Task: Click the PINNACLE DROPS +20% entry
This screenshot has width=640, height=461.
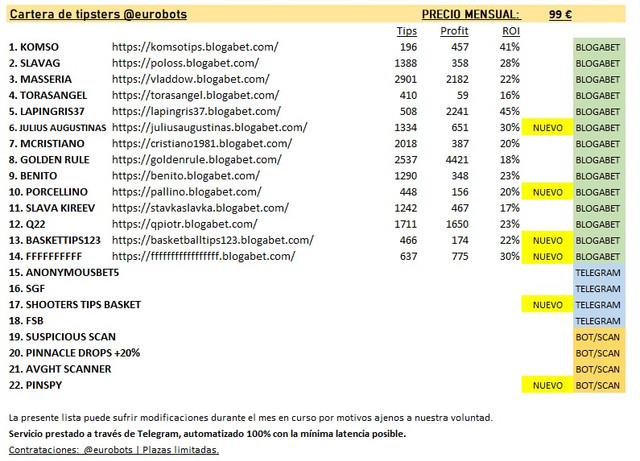Action: (x=74, y=353)
